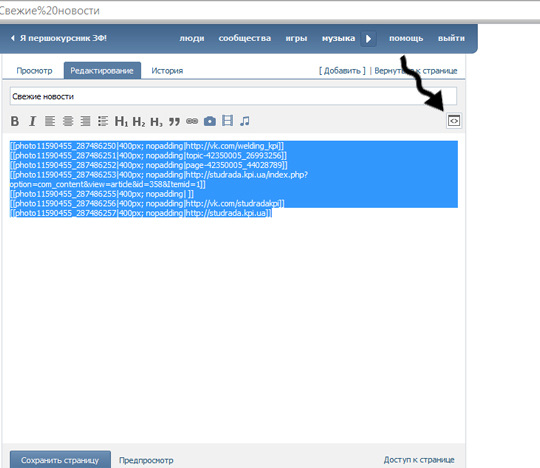The width and height of the screenshot is (540, 468).
Task: Insert a bulleted list
Action: 103,121
